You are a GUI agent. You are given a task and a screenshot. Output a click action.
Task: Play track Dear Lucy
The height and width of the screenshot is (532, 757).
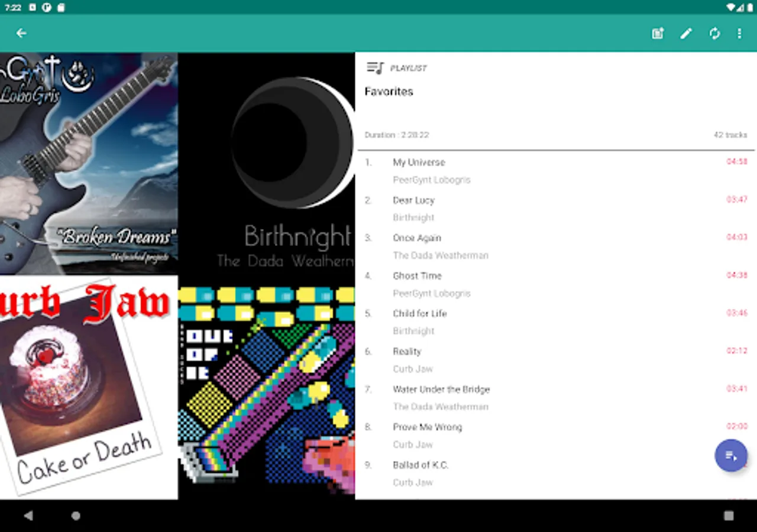(556, 209)
